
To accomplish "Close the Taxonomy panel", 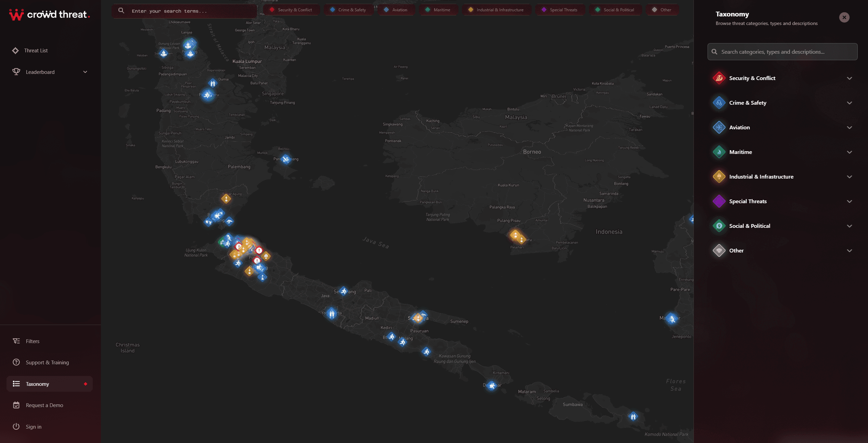I will (x=844, y=17).
